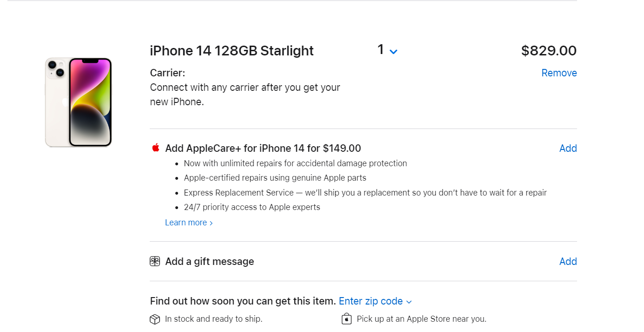Click the red Apple logo beside AppleCare+

tap(156, 148)
